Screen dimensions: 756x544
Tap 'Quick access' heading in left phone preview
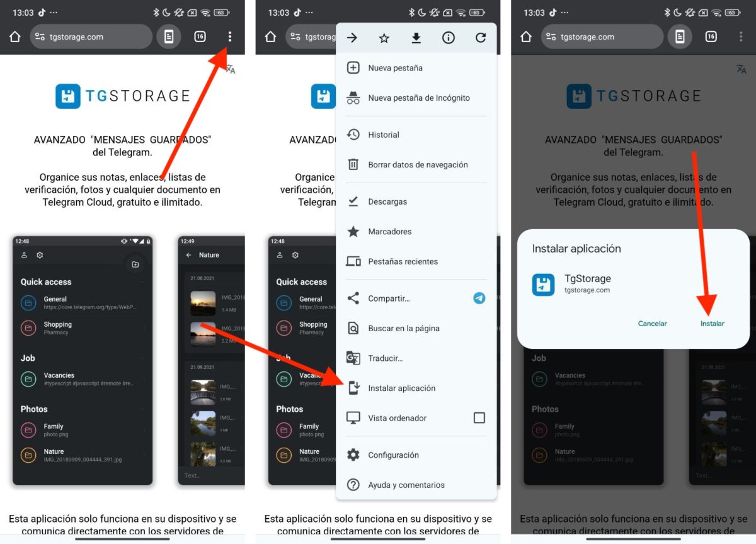(46, 282)
